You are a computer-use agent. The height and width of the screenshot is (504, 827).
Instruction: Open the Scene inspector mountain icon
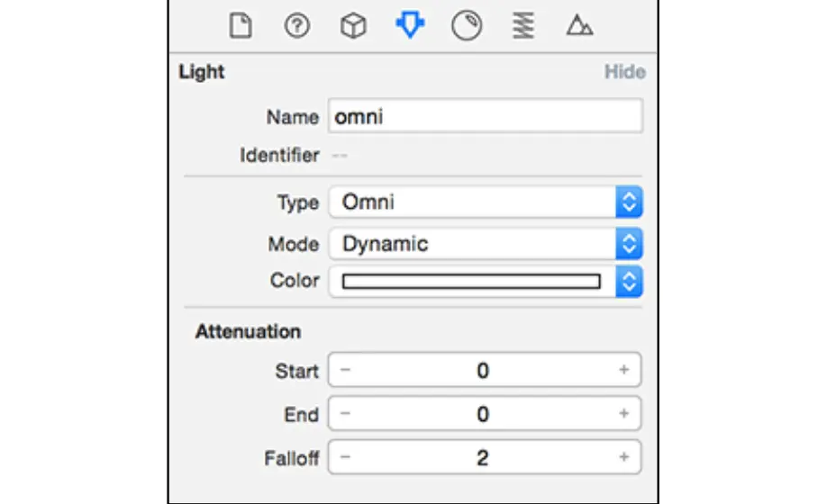pyautogui.click(x=579, y=25)
